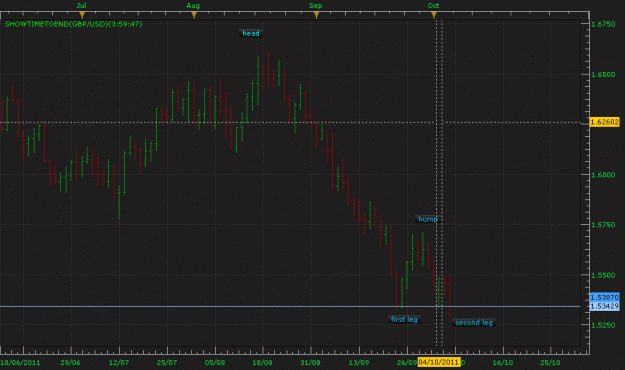Screen dimensions: 625x370
Task: Click the 12/07 date axis label
Action: [119, 362]
